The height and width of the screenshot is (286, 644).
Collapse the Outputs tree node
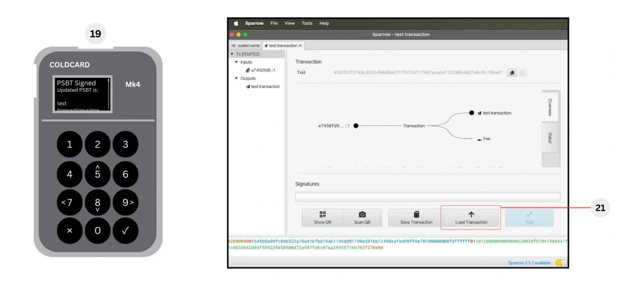[x=236, y=79]
